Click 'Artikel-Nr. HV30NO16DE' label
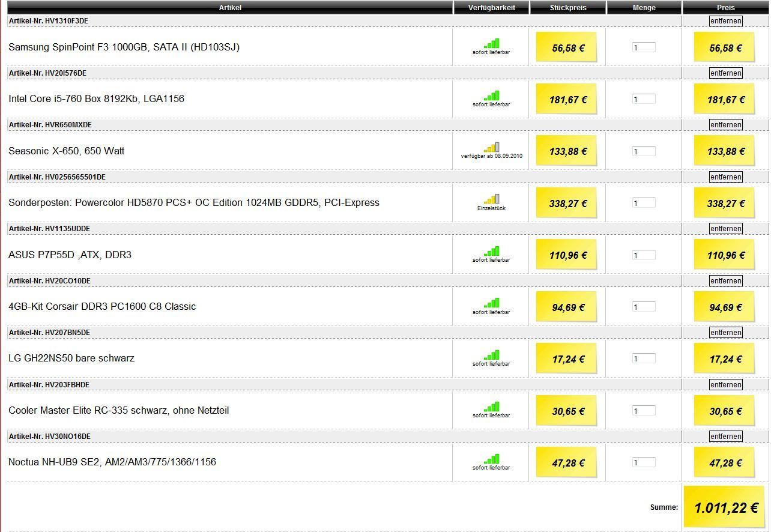 (x=50, y=436)
